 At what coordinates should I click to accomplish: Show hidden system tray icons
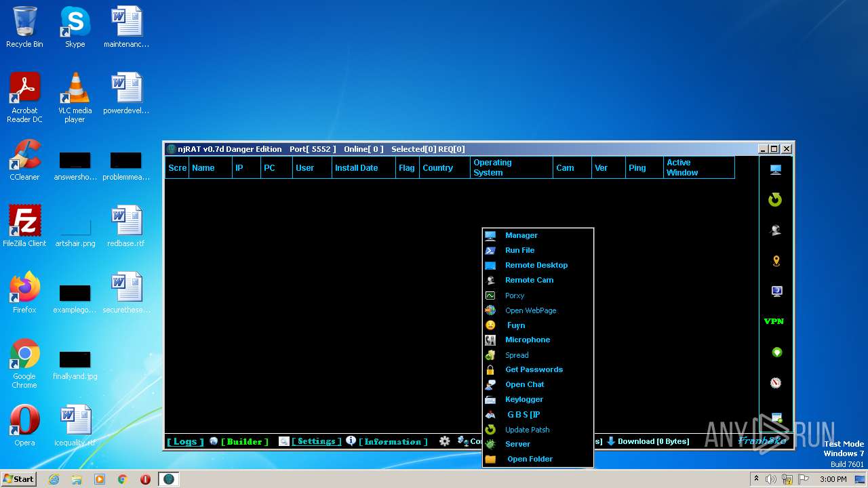757,479
